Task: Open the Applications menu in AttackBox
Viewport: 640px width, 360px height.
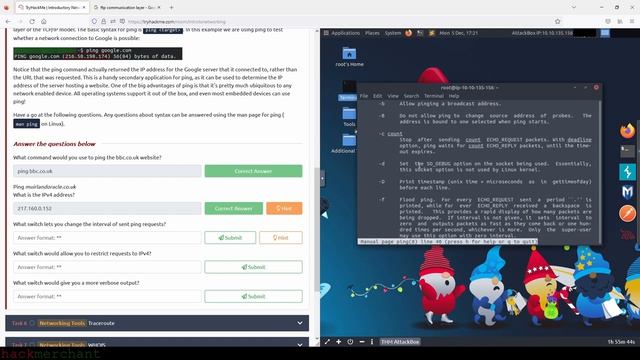Action: (345, 33)
